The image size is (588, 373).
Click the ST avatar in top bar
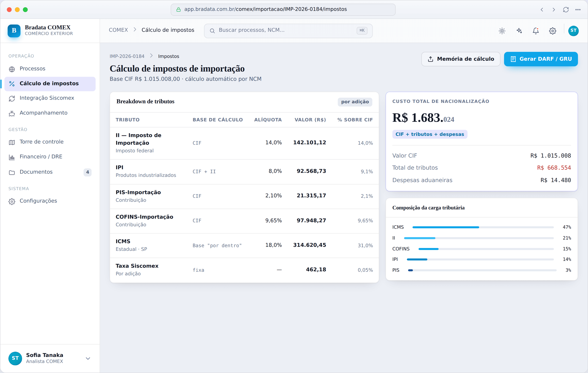(573, 31)
